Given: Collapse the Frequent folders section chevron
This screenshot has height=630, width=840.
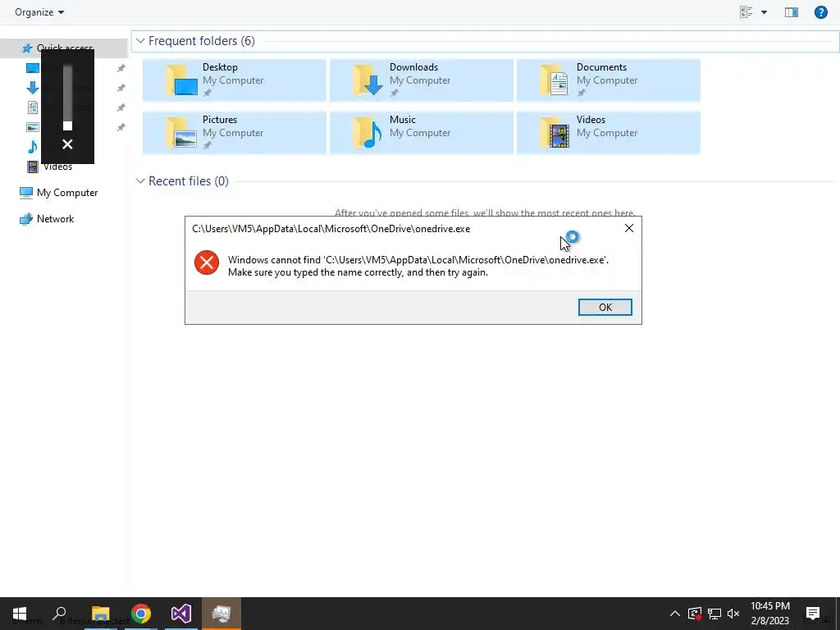Looking at the screenshot, I should 140,41.
